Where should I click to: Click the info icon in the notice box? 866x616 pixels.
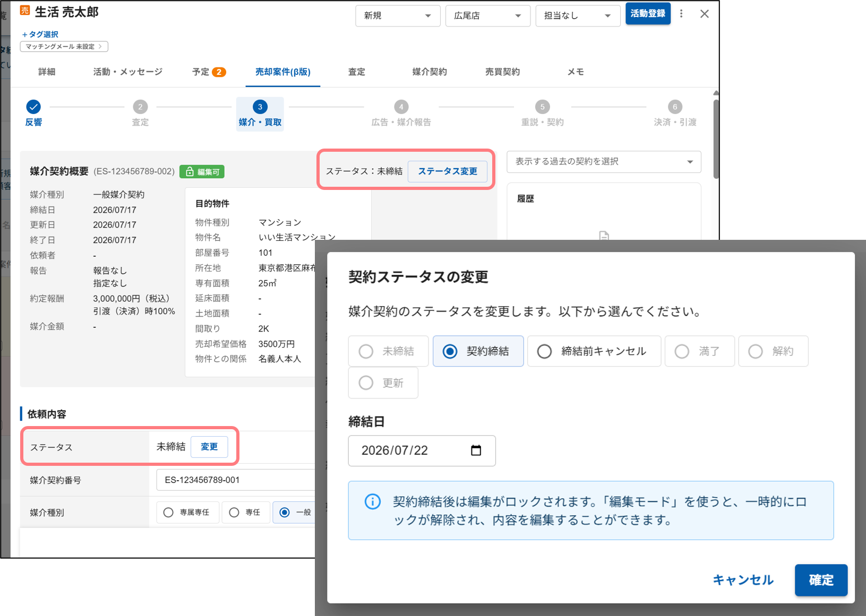[373, 501]
